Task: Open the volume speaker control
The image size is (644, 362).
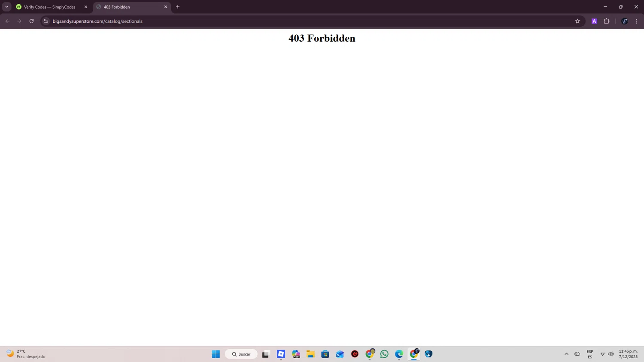Action: pos(611,354)
